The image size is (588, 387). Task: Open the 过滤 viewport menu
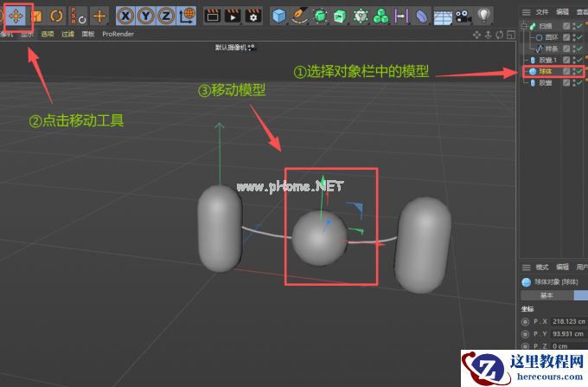pos(67,34)
